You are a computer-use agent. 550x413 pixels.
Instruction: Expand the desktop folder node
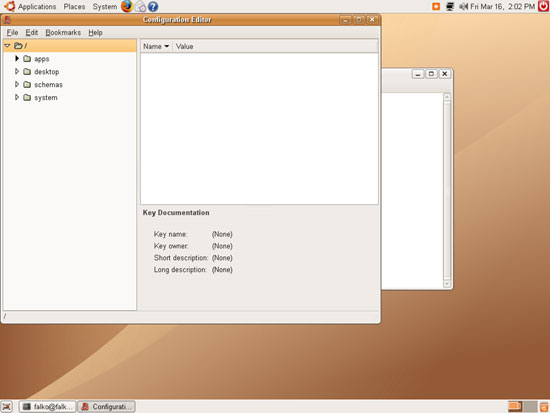pos(17,71)
